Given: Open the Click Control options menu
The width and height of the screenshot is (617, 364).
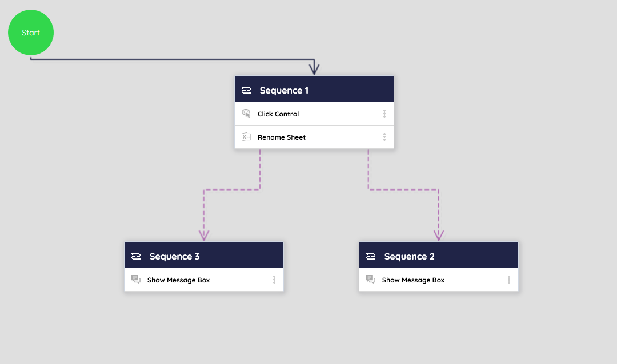Looking at the screenshot, I should click(384, 114).
